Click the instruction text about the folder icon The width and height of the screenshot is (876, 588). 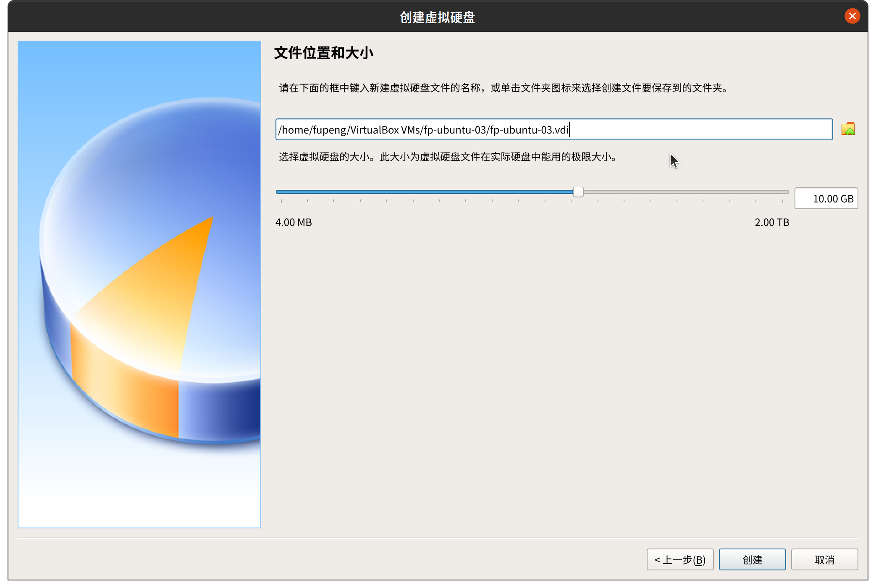click(x=503, y=88)
